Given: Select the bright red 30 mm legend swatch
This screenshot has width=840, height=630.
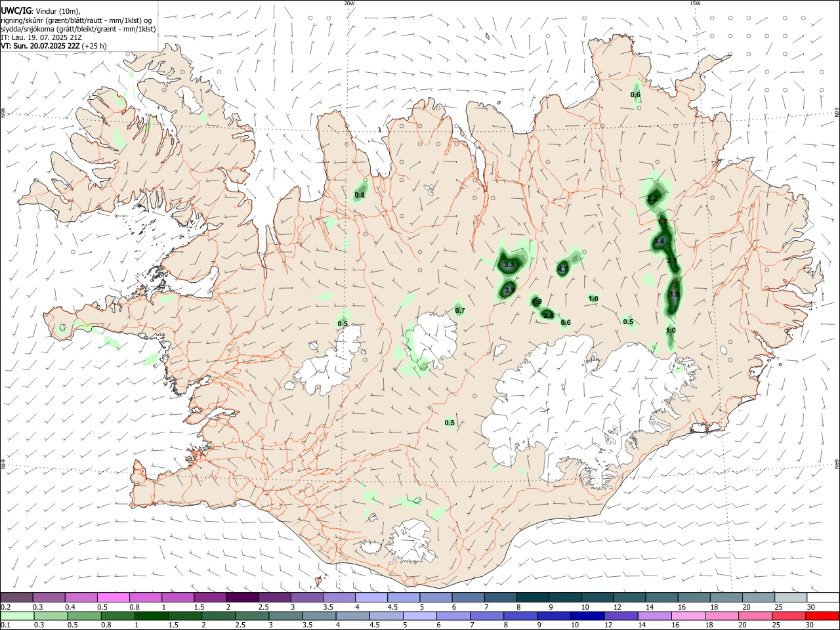Looking at the screenshot, I should tap(822, 616).
